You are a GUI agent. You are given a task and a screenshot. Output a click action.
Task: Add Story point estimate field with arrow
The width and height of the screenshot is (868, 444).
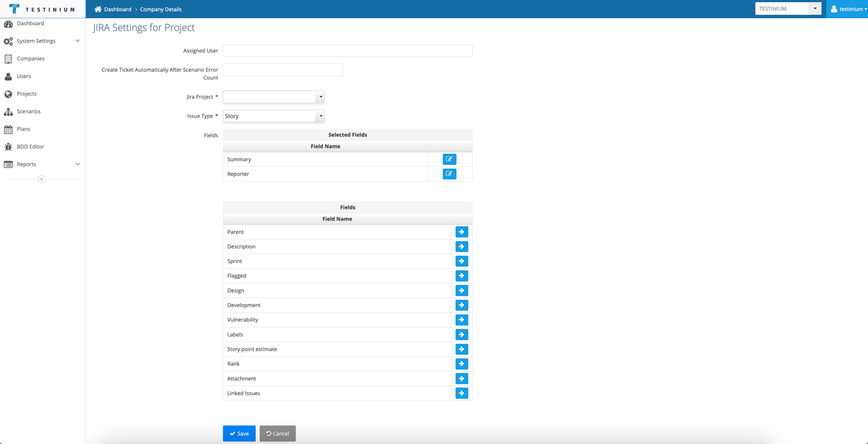point(461,349)
